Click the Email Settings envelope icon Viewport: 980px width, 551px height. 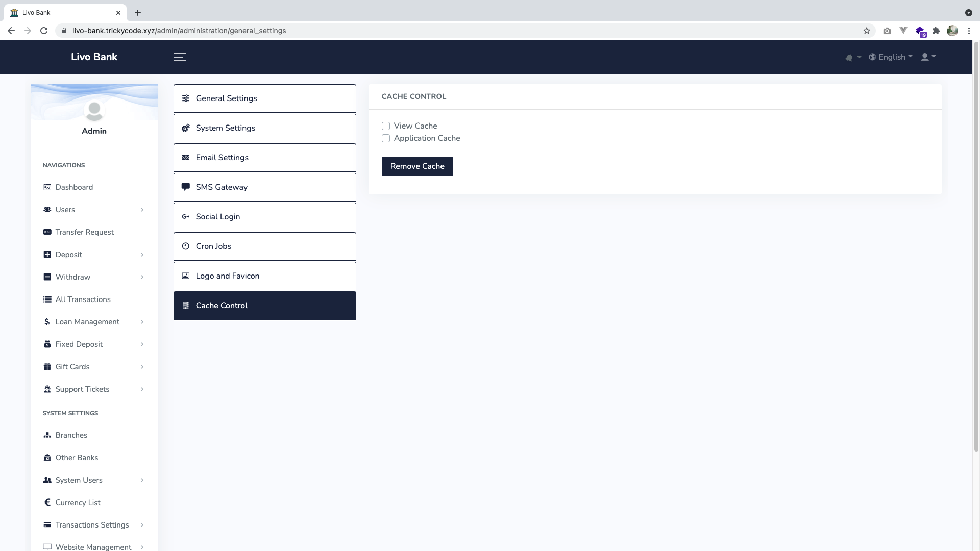(x=186, y=158)
